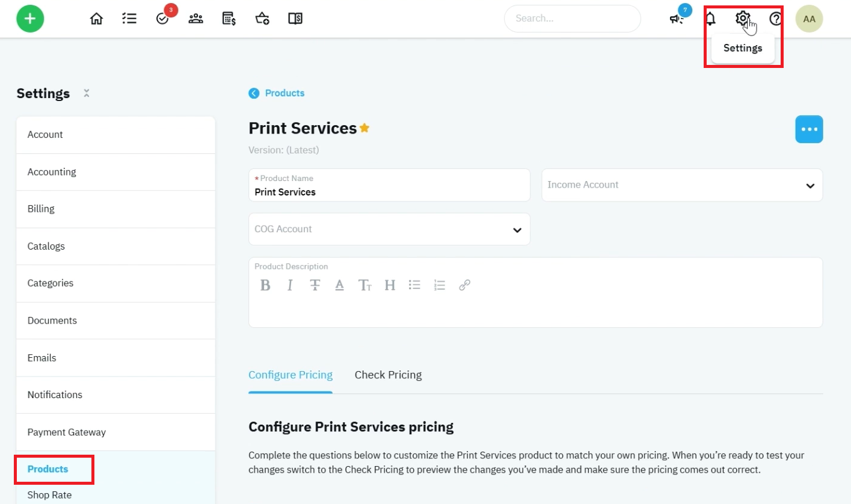Click the Settings gear icon
The image size is (851, 504).
(x=743, y=19)
